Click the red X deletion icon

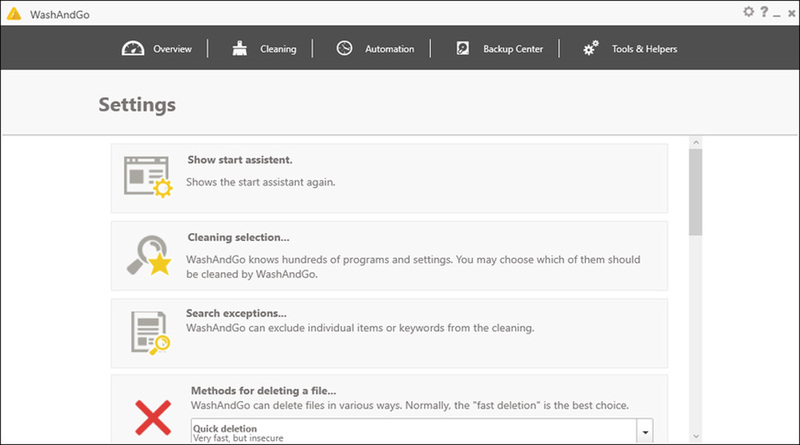coord(153,417)
